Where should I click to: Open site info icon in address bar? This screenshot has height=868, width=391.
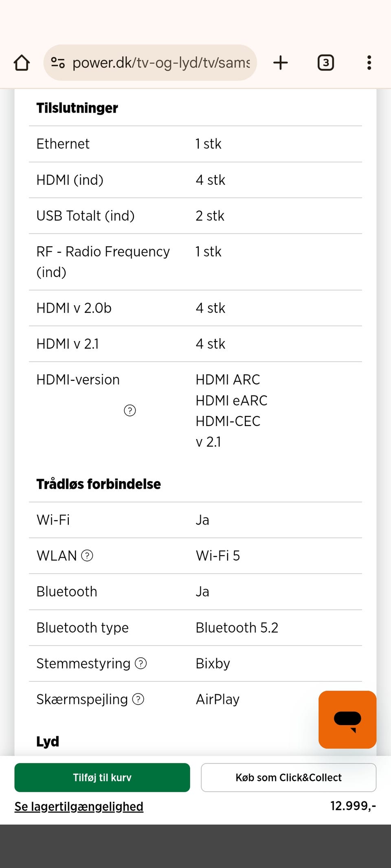58,63
